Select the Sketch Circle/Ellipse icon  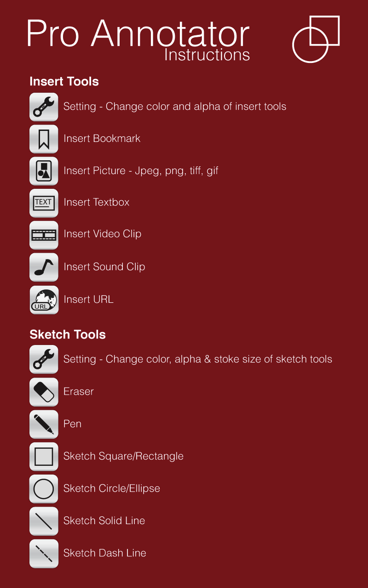tap(44, 488)
